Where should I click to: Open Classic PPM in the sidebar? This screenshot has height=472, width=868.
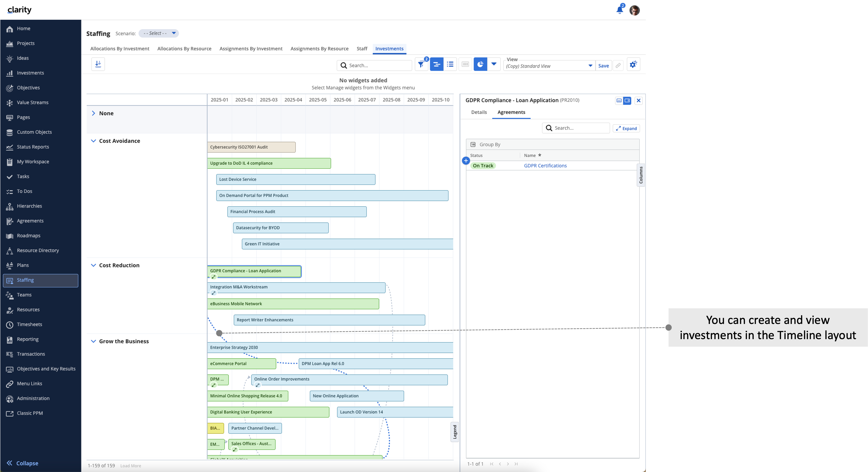(30, 413)
